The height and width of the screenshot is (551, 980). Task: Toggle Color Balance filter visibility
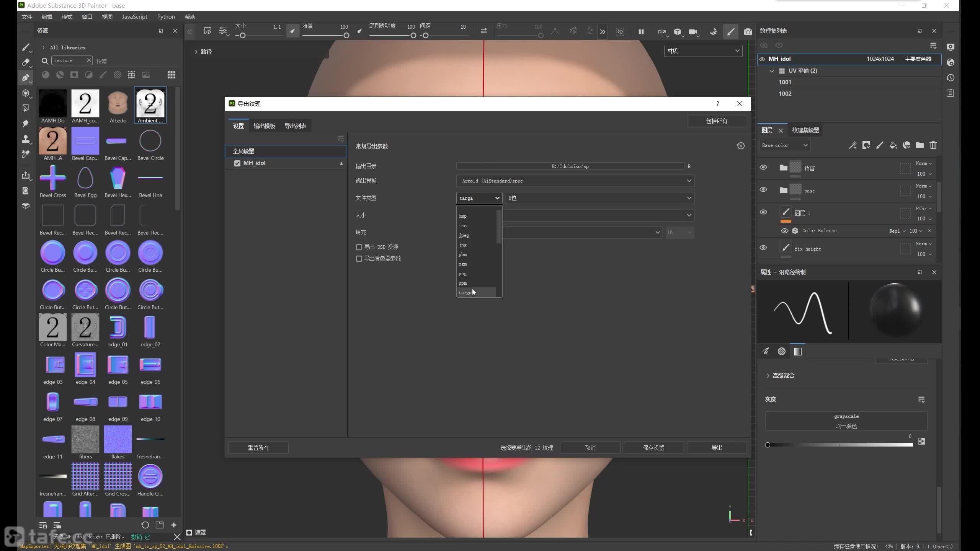pos(784,231)
